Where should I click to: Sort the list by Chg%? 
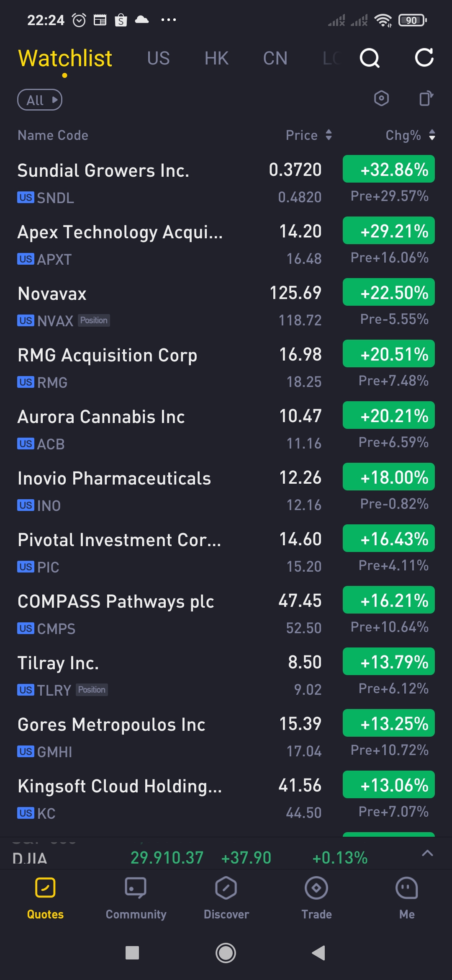tap(410, 135)
